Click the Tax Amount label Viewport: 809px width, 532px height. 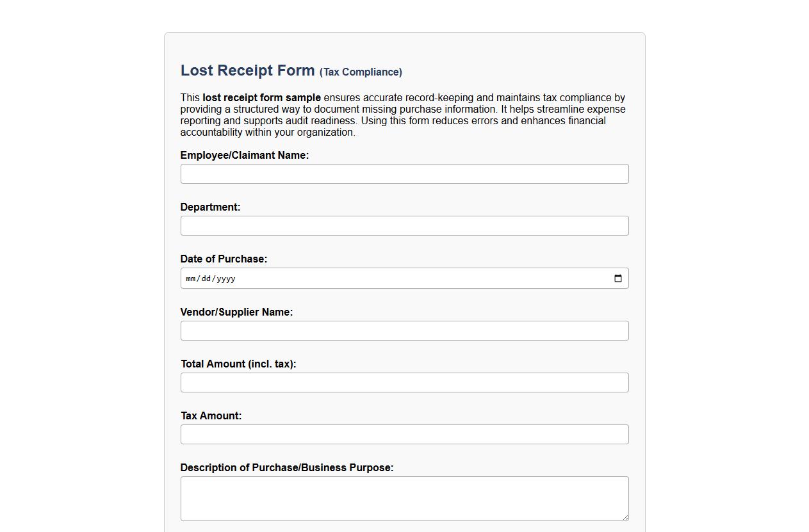pos(211,415)
